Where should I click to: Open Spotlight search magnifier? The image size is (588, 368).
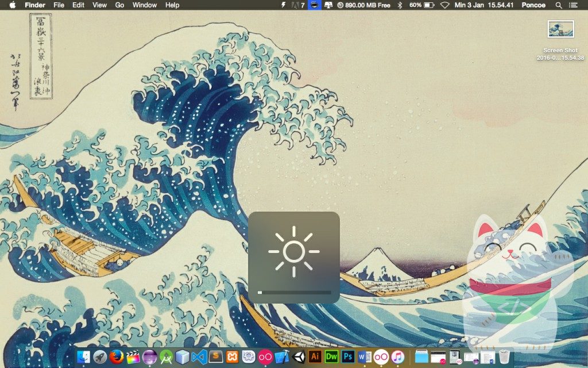click(559, 5)
